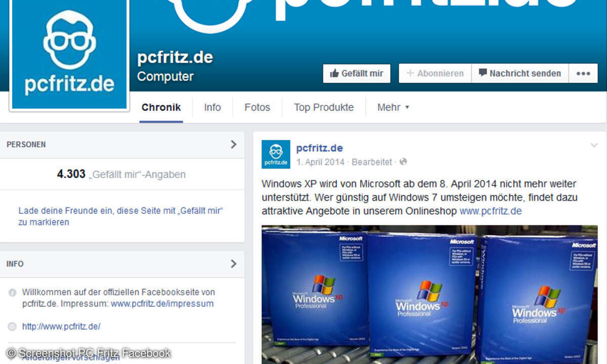This screenshot has width=607, height=364.
Task: Click the post author avatar thumbnail
Action: point(276,154)
